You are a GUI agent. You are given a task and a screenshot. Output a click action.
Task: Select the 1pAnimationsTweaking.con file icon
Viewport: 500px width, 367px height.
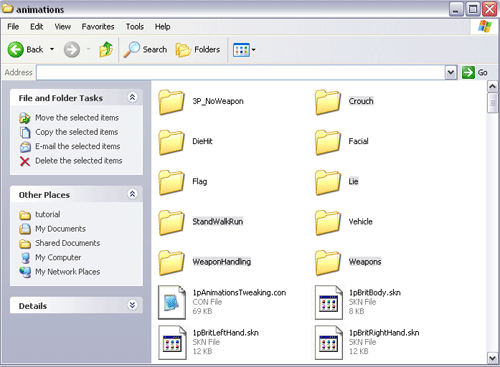pos(172,302)
